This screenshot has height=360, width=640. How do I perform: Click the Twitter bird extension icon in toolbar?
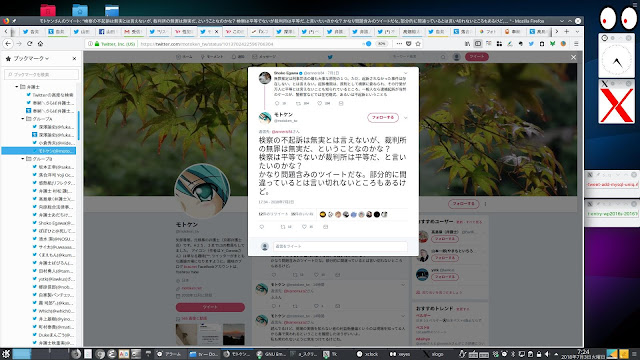click(531, 44)
